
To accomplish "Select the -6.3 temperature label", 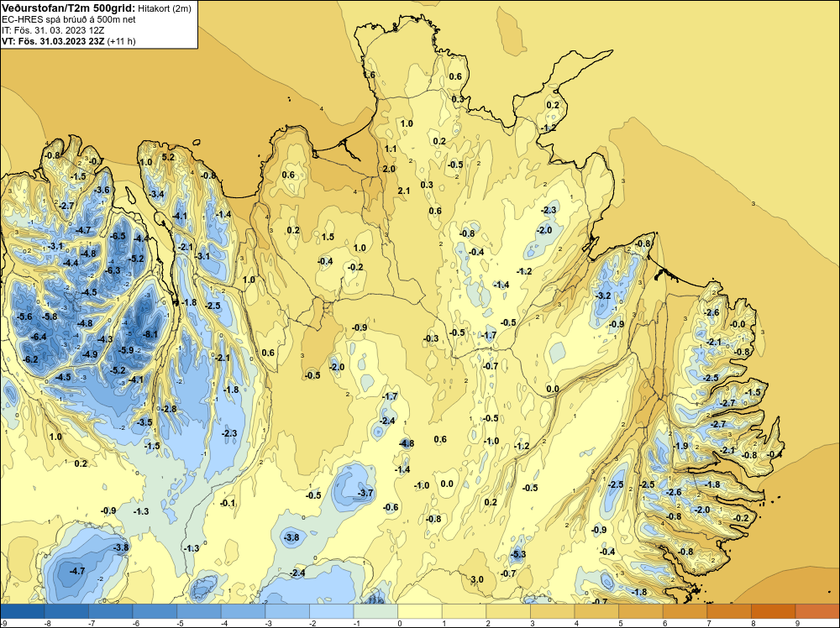I will click(113, 271).
